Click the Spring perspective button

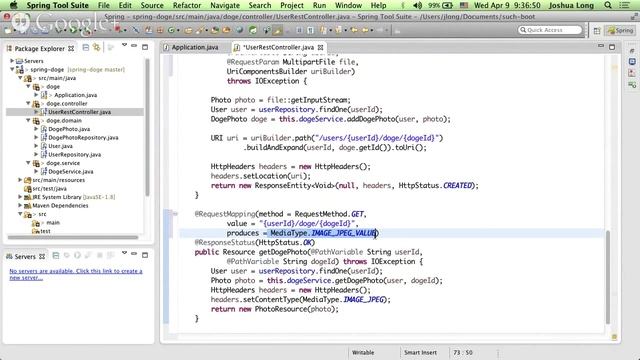pos(620,31)
